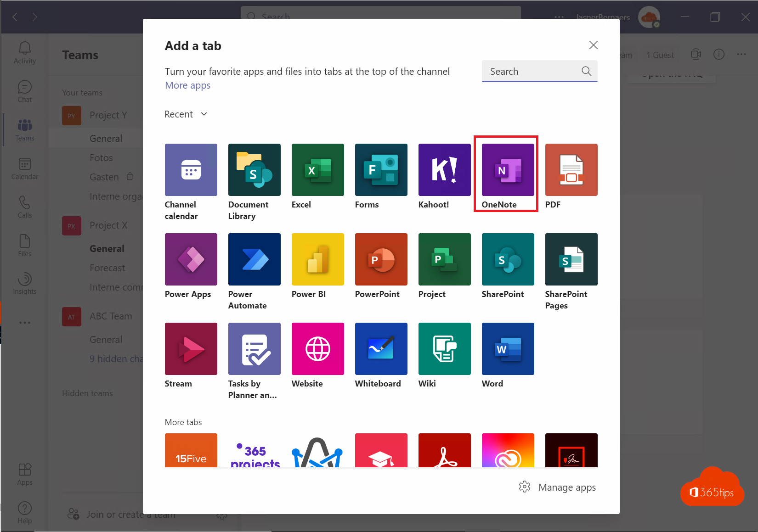758x532 pixels.
Task: Expand the 9 hidden channels entry
Action: click(x=116, y=359)
